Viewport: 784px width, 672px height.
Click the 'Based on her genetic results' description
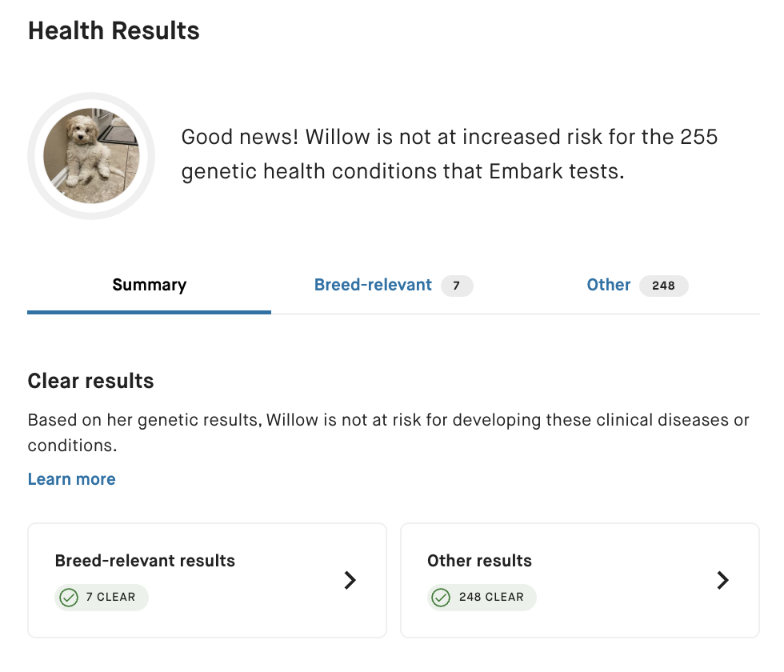click(388, 432)
